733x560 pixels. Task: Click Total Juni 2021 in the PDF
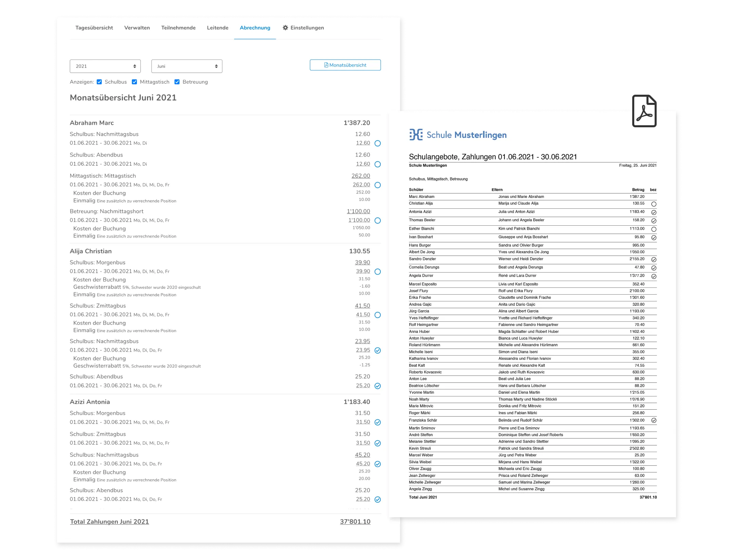423,497
